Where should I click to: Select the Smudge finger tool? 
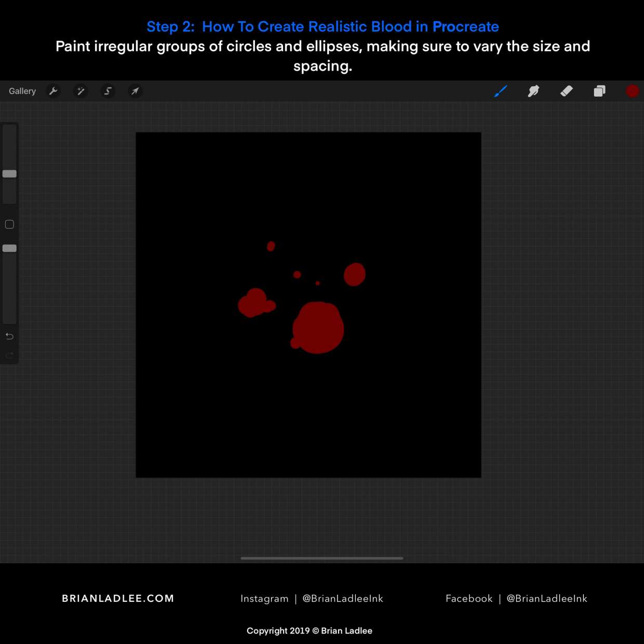pos(533,91)
